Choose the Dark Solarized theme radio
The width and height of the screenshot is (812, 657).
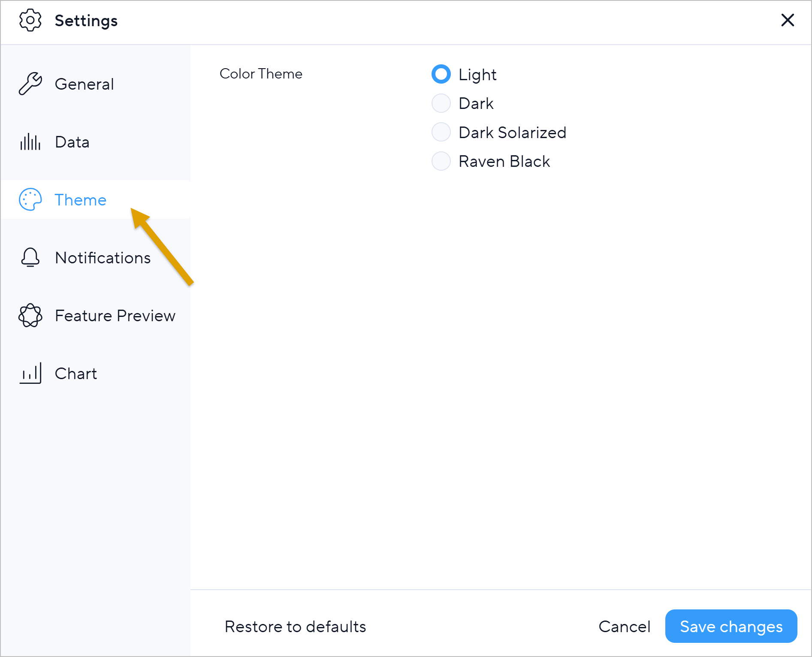(x=441, y=132)
